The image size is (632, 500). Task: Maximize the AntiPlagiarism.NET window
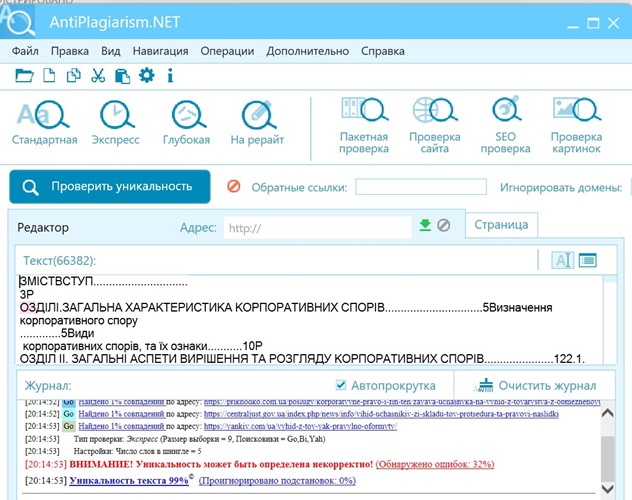pyautogui.click(x=593, y=23)
